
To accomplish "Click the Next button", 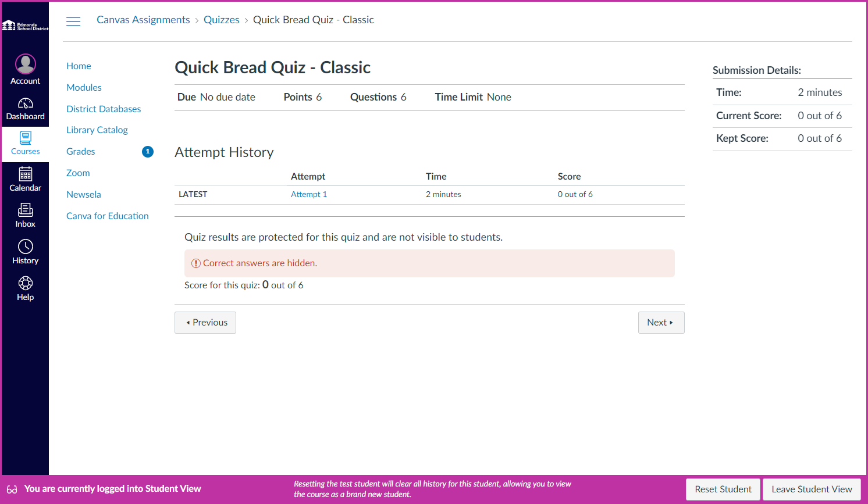I will click(661, 323).
